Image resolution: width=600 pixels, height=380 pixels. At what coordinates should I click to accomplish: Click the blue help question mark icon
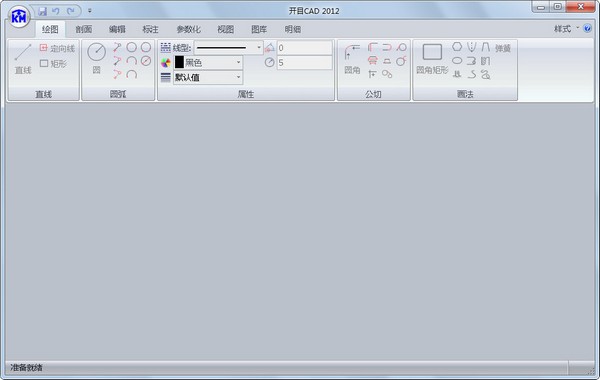pyautogui.click(x=587, y=29)
